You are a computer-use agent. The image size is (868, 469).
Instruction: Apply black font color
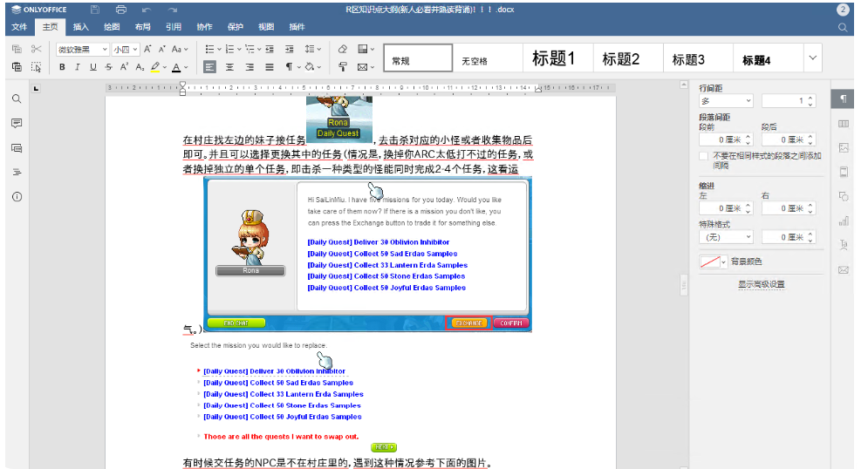click(176, 67)
